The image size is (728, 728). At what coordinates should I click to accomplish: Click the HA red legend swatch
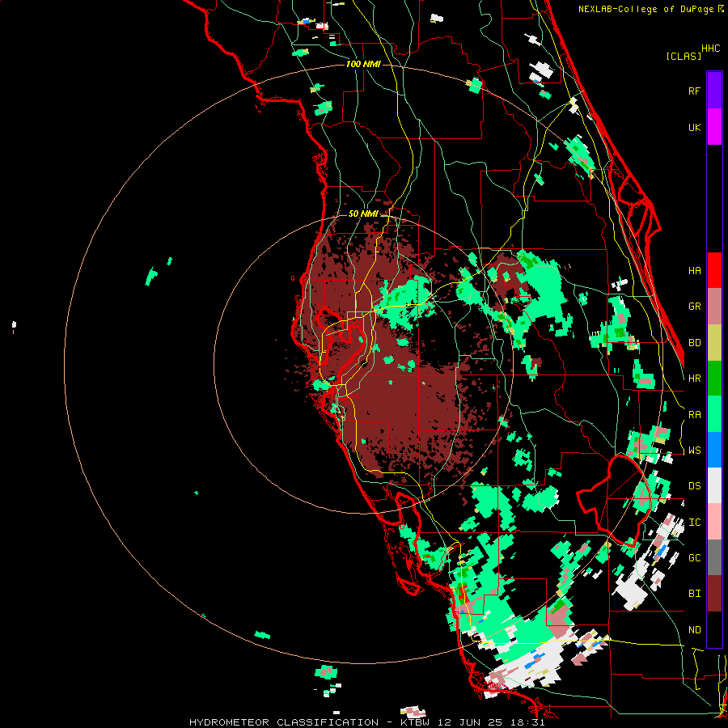click(714, 270)
